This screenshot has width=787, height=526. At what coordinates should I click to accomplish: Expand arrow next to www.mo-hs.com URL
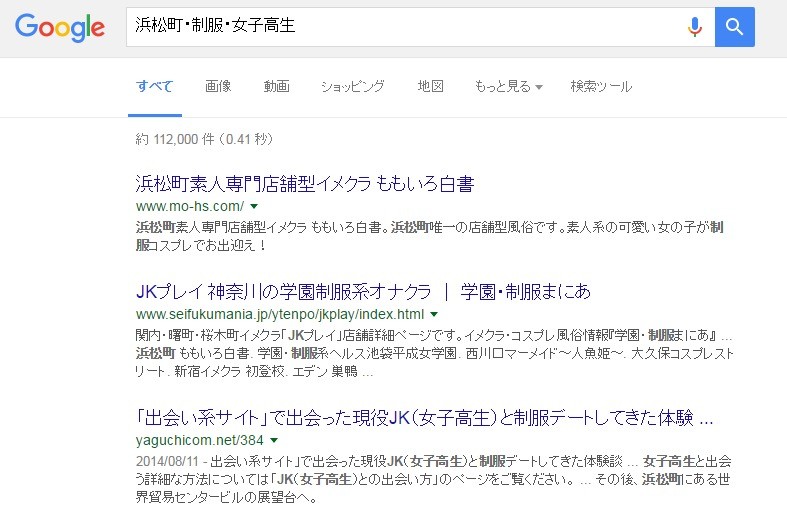coord(254,206)
